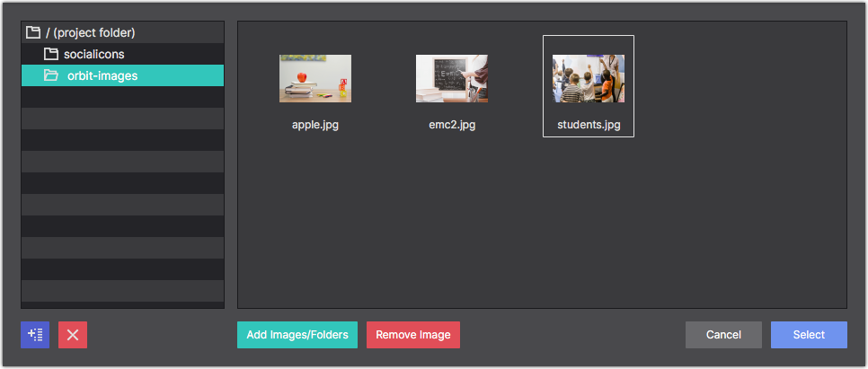Image resolution: width=868 pixels, height=369 pixels.
Task: Click Add Images/Folders button
Action: coord(297,335)
